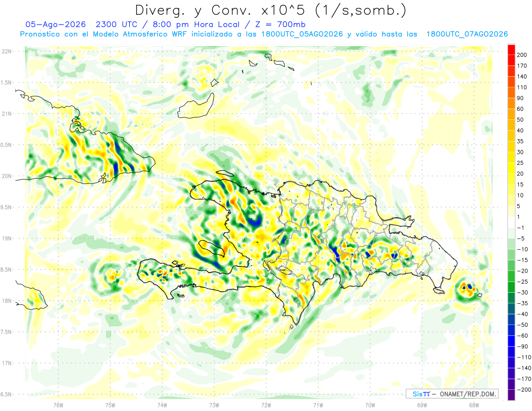Click the positive '25' legend value
Screen dimensions: 532x411
tap(521, 163)
